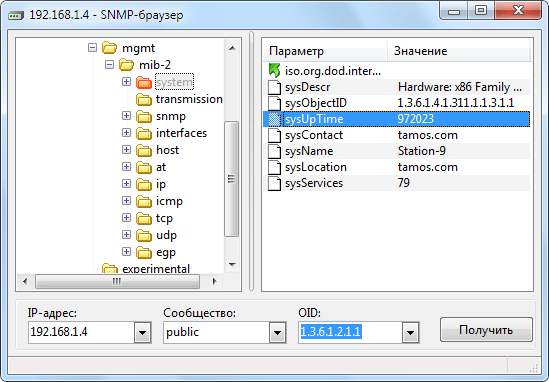Open the OID dropdown list

pyautogui.click(x=410, y=332)
